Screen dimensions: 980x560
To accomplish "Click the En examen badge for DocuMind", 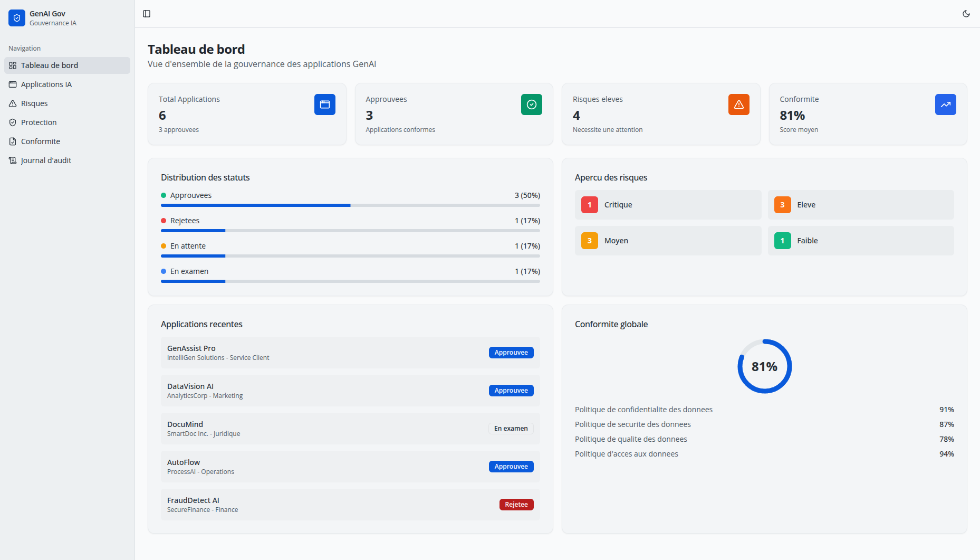I will pyautogui.click(x=511, y=429).
